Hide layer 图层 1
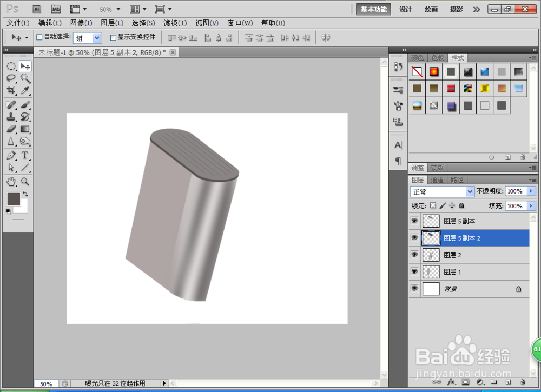 click(414, 271)
